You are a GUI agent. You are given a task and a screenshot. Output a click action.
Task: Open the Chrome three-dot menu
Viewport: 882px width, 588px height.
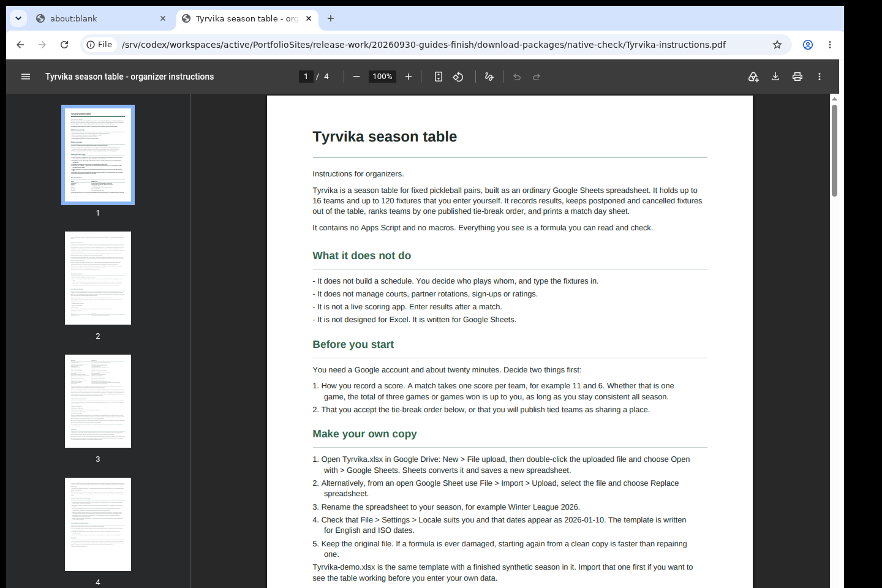830,45
